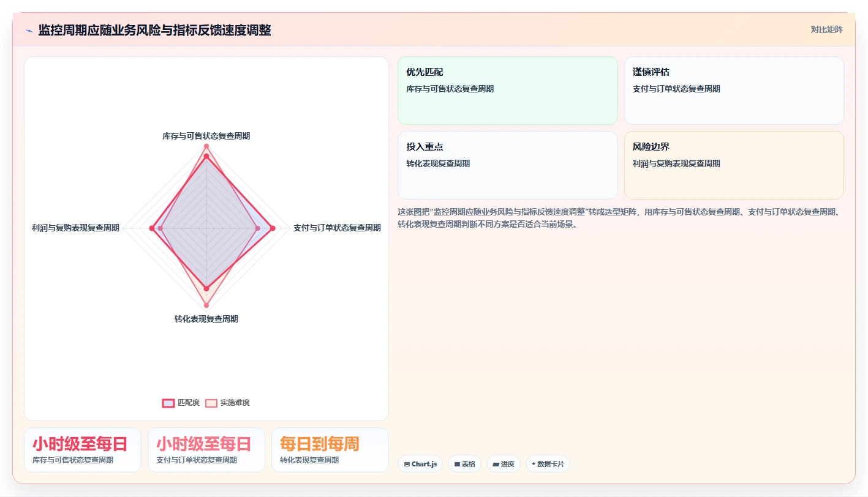This screenshot has width=868, height=497.
Task: Open the 谨慎评估 matrix card
Action: coord(734,91)
